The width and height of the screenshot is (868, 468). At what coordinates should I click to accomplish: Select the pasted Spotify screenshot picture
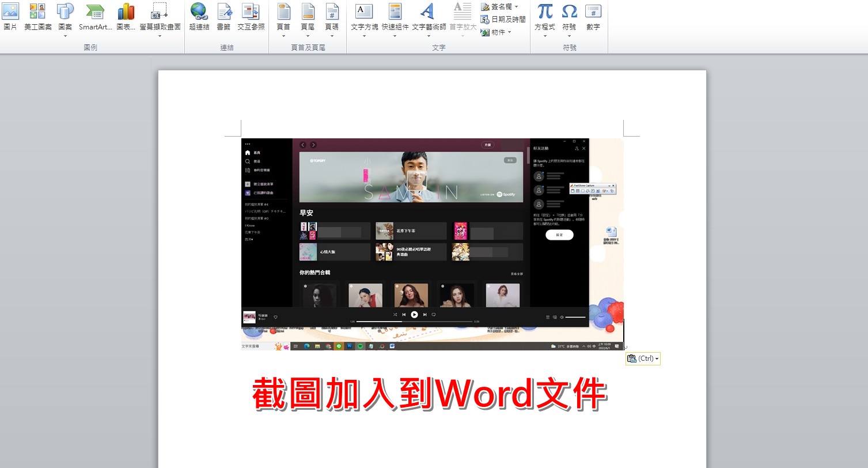pyautogui.click(x=432, y=244)
